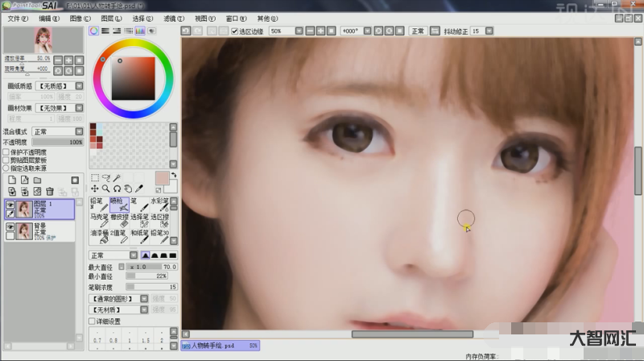
Task: Open the 文件 menu
Action: (x=17, y=17)
